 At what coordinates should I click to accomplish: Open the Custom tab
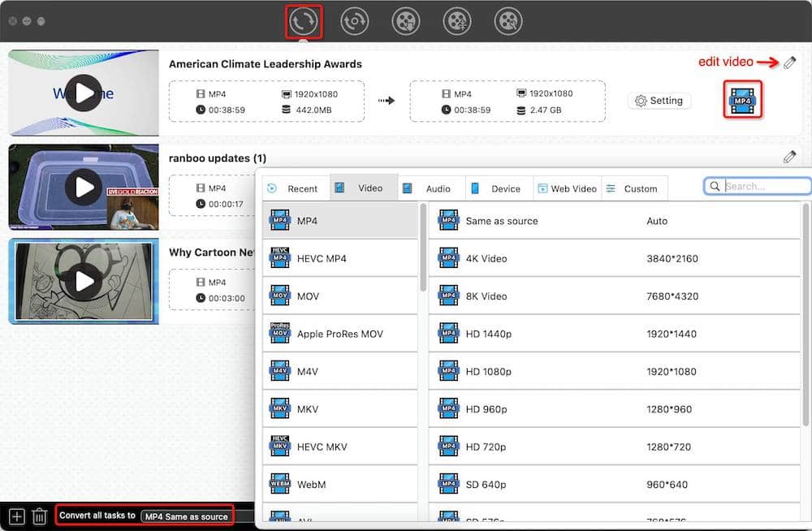[x=633, y=188]
